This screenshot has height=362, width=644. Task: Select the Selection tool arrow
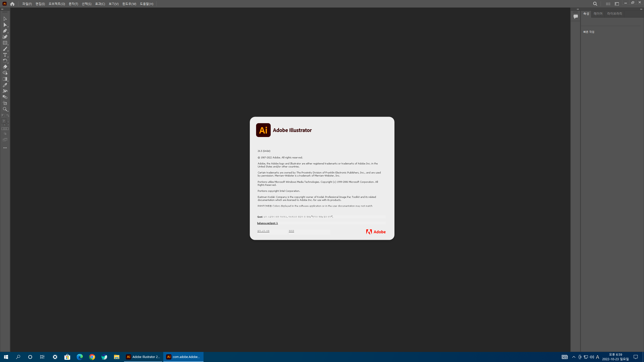tap(5, 19)
